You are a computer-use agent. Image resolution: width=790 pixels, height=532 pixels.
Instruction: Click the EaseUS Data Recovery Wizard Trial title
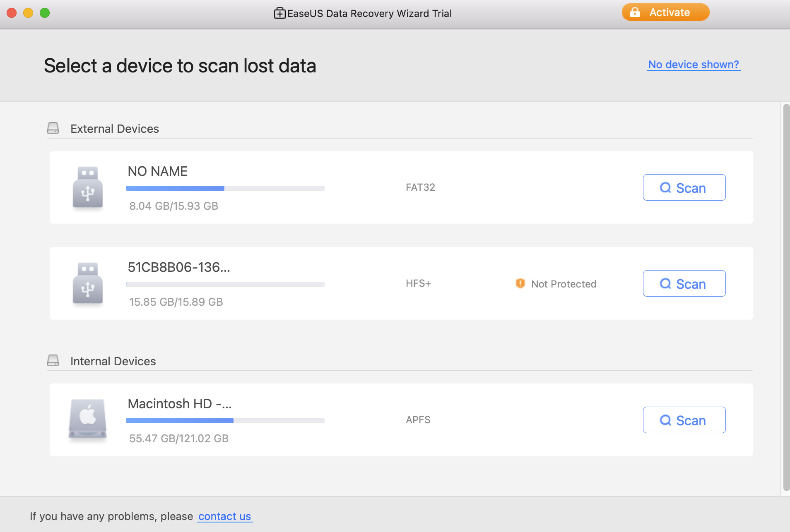pos(369,13)
